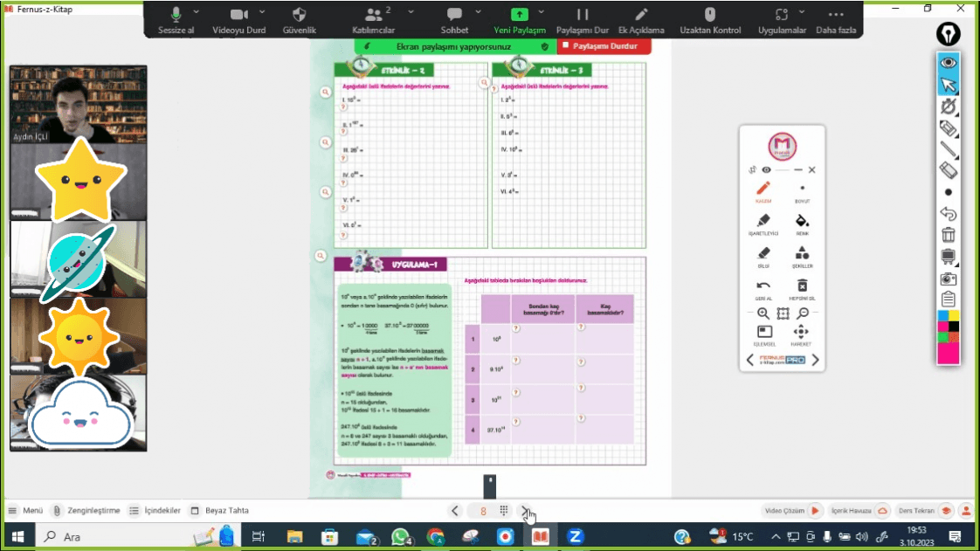Expand Katılımcılar options arrow

(411, 12)
